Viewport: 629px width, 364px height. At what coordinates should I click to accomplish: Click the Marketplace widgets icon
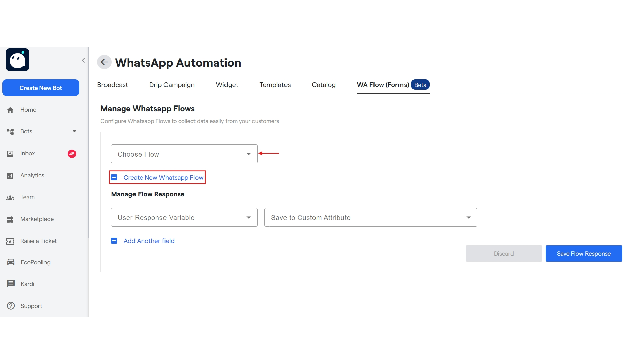pyautogui.click(x=10, y=219)
